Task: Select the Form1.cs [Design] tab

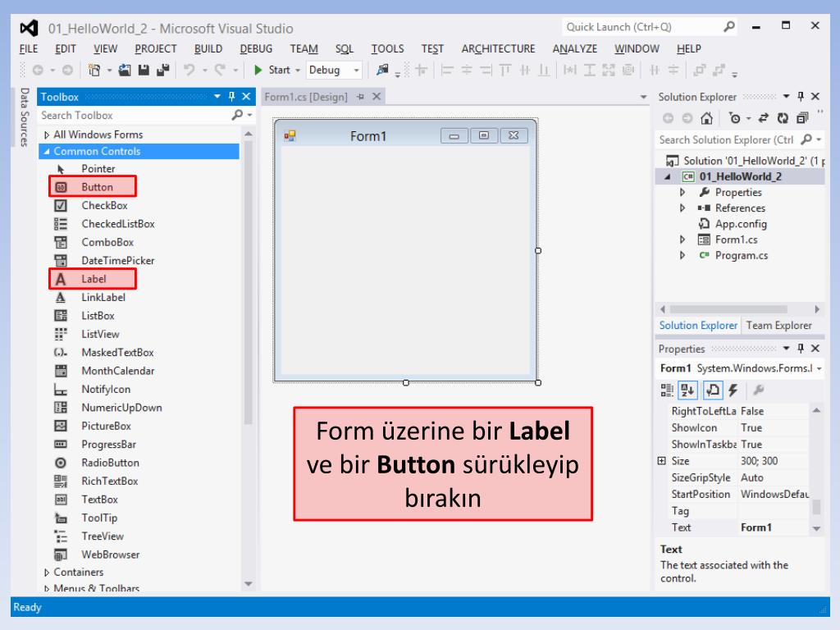Action: click(x=305, y=97)
